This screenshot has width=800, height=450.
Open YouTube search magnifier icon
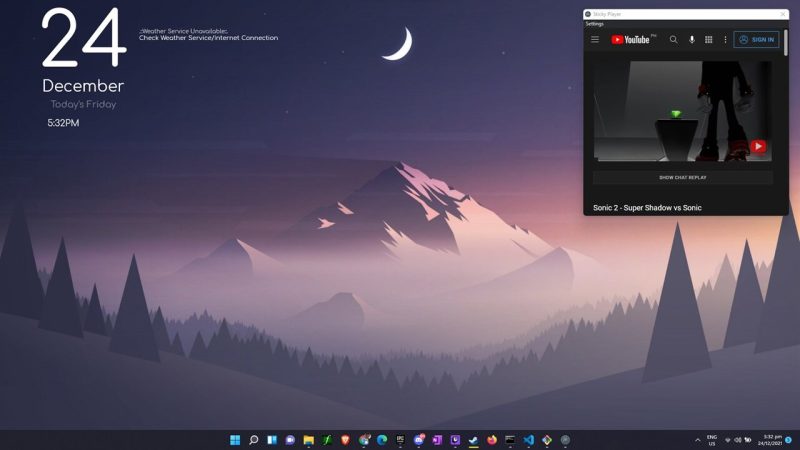point(673,39)
